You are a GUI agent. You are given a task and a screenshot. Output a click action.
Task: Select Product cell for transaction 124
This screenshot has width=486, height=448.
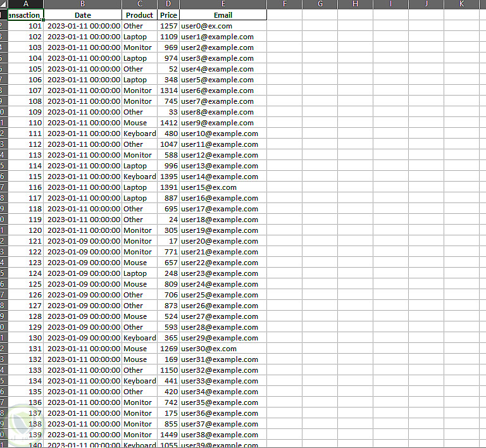pos(139,273)
